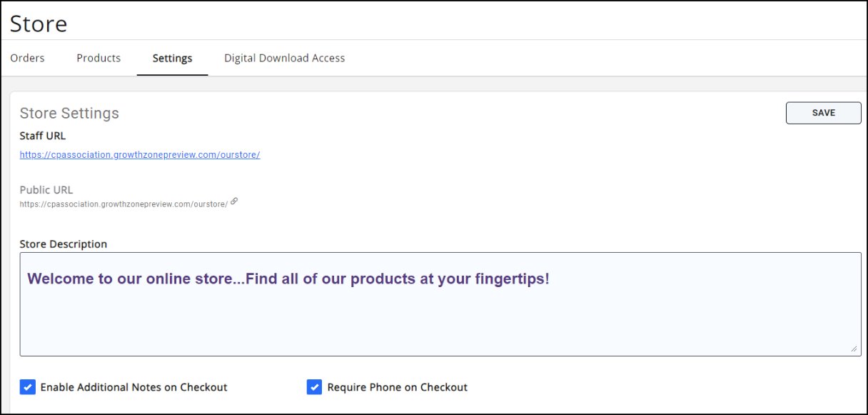Viewport: 868px width, 415px height.
Task: Switch to the Products tab
Action: click(x=99, y=58)
